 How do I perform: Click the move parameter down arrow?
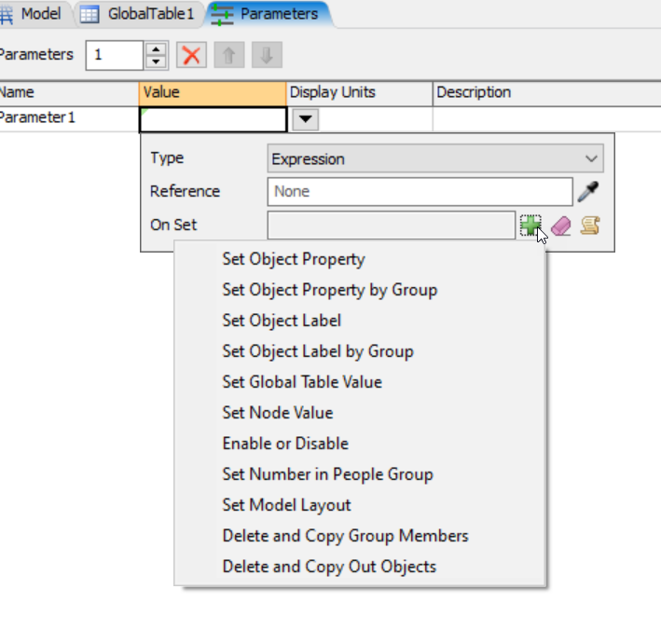coord(267,55)
